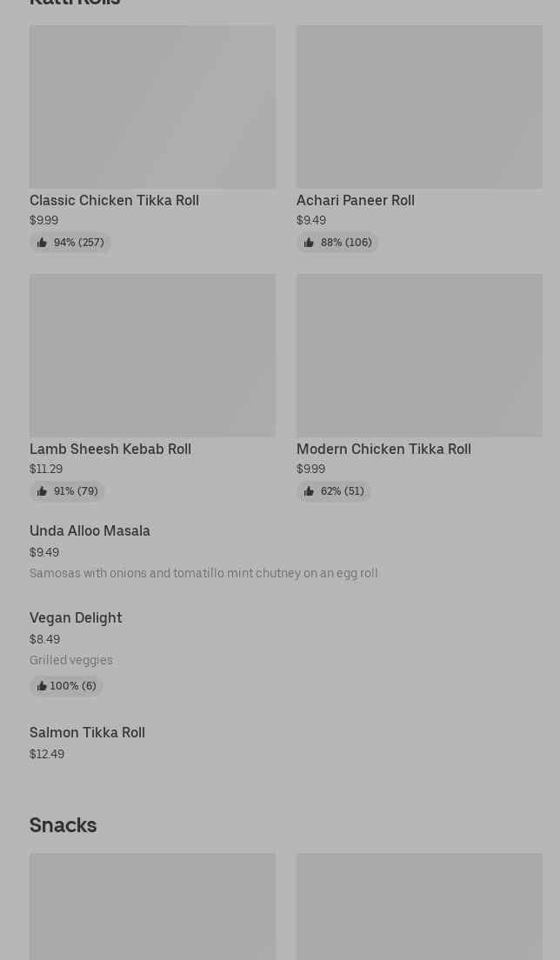Open the Vegan Delight menu item
Image resolution: width=560 pixels, height=960 pixels.
pyautogui.click(x=76, y=617)
